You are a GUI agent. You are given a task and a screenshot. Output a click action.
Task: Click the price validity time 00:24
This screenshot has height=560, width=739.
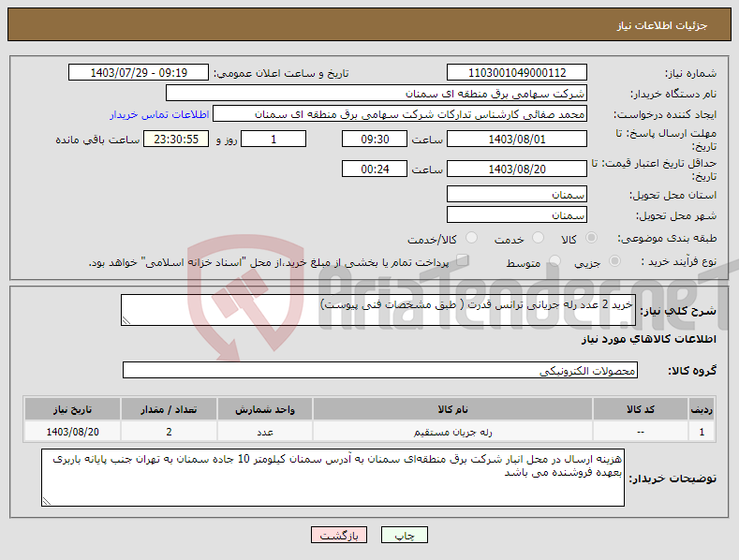pos(375,169)
